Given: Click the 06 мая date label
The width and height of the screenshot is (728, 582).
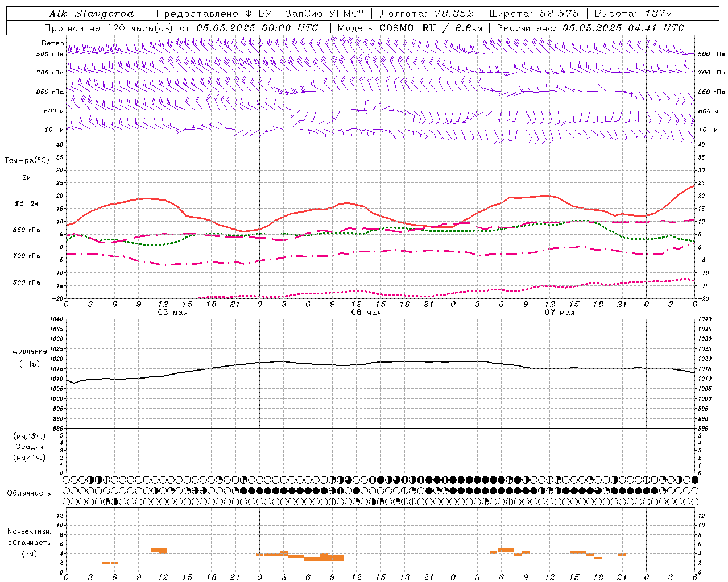Looking at the screenshot, I should click(x=366, y=313).
